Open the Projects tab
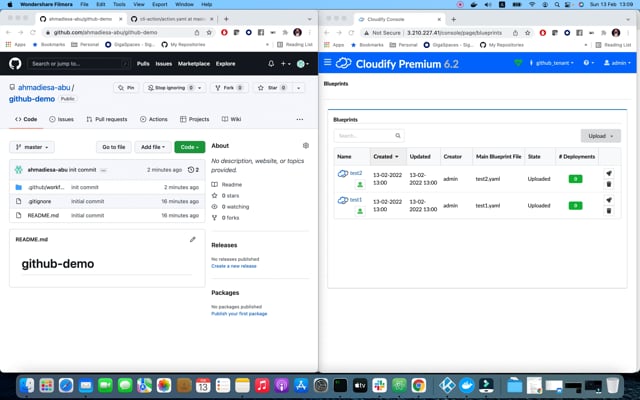This screenshot has width=640, height=400. pos(195,119)
